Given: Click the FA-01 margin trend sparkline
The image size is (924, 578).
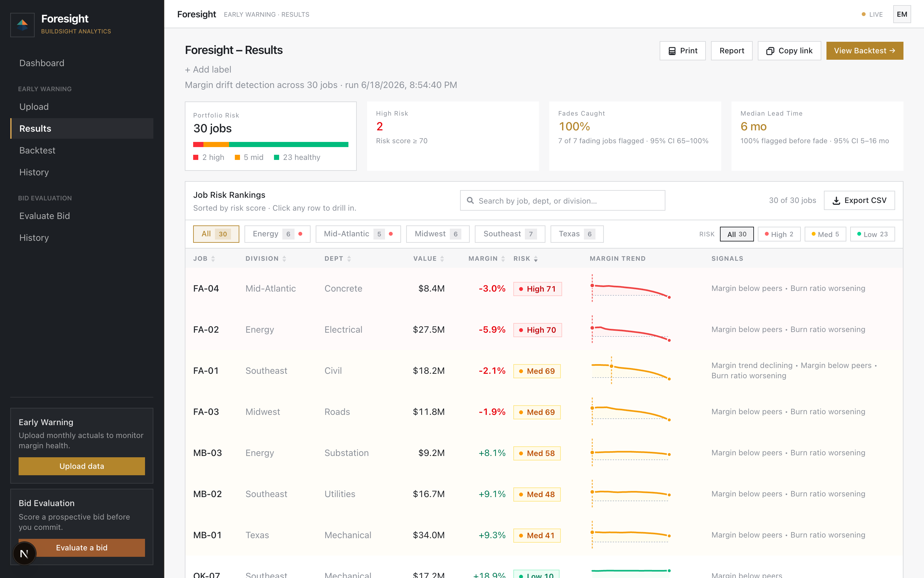Looking at the screenshot, I should tap(630, 371).
